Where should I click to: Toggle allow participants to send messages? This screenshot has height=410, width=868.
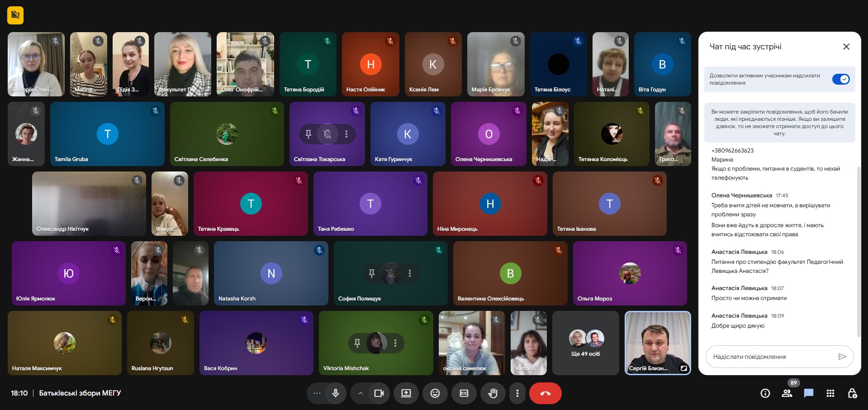(841, 79)
